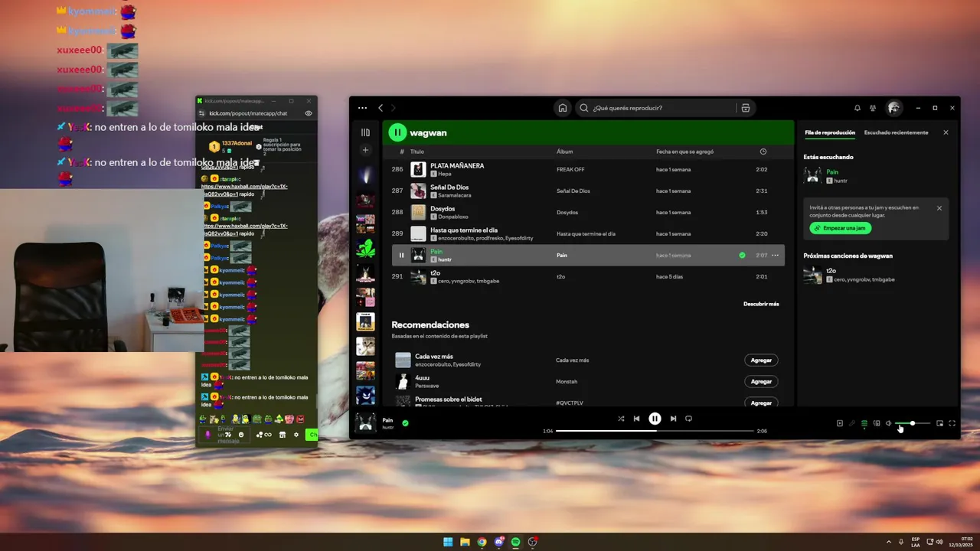
Task: Add 4uuu to the playlist with Agregar
Action: (761, 381)
